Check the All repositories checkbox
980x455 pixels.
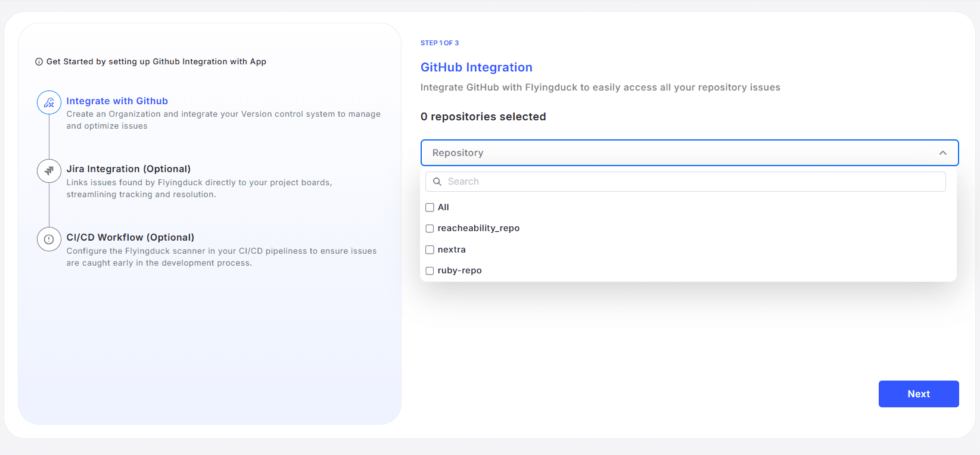430,207
